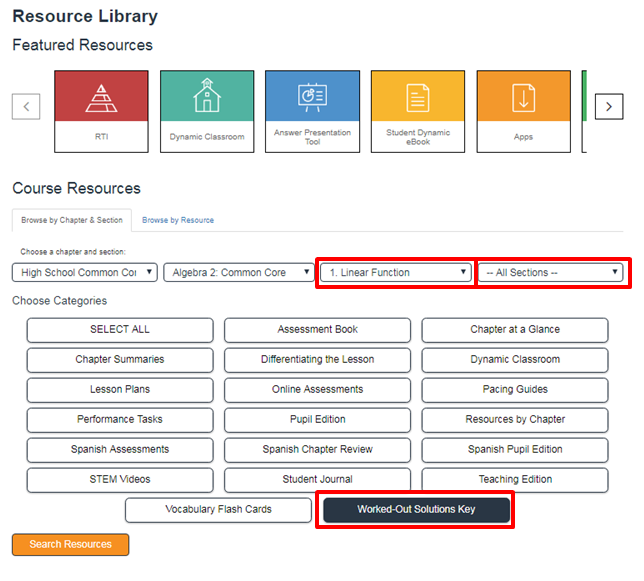644x581 pixels.
Task: Deselect the Worked-Out Solutions Key category
Action: (416, 510)
